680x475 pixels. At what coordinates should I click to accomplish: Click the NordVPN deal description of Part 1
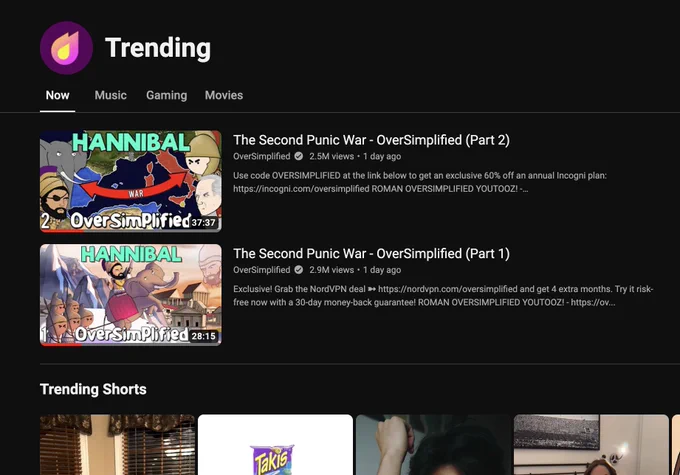pos(443,296)
